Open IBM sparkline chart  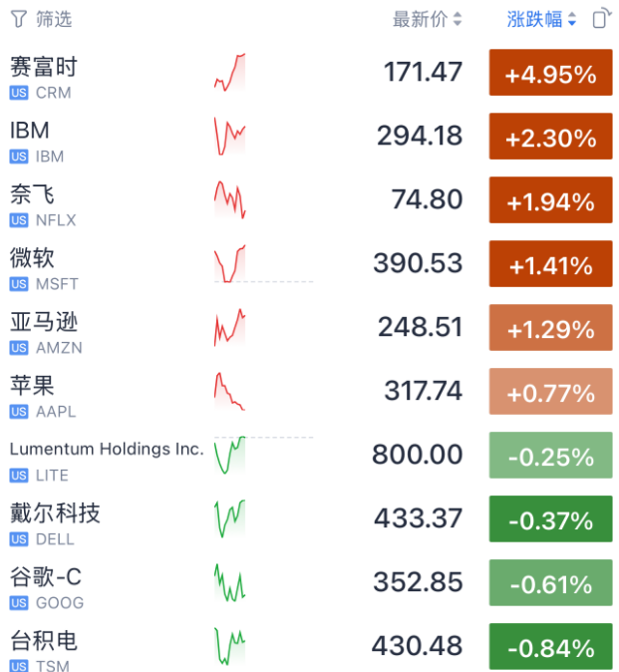[229, 137]
